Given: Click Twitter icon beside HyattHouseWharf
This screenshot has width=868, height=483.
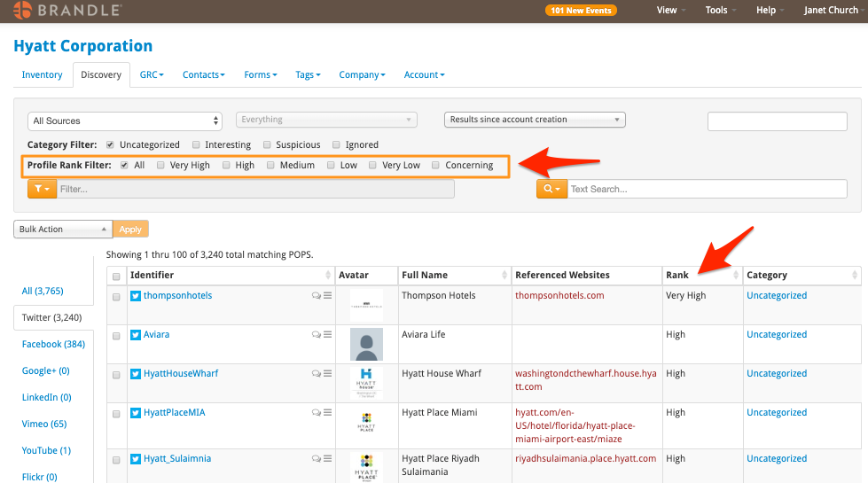Looking at the screenshot, I should tap(136, 374).
